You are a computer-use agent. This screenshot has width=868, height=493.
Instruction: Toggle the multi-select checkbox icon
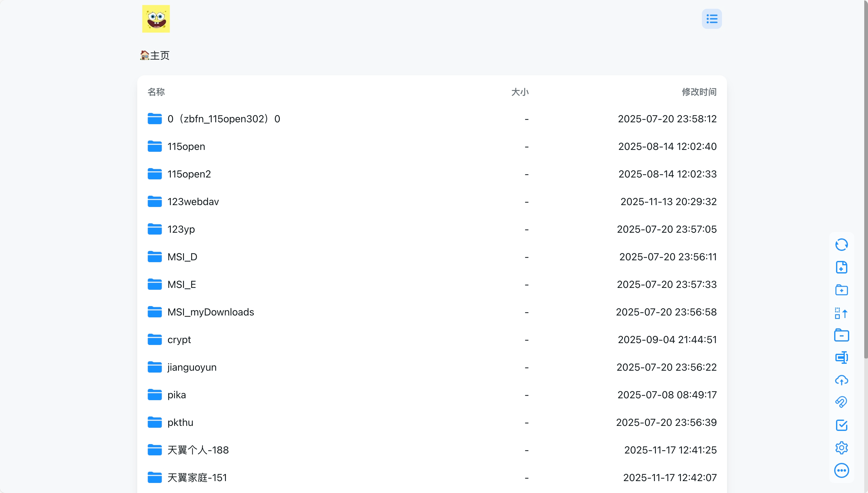(x=841, y=425)
